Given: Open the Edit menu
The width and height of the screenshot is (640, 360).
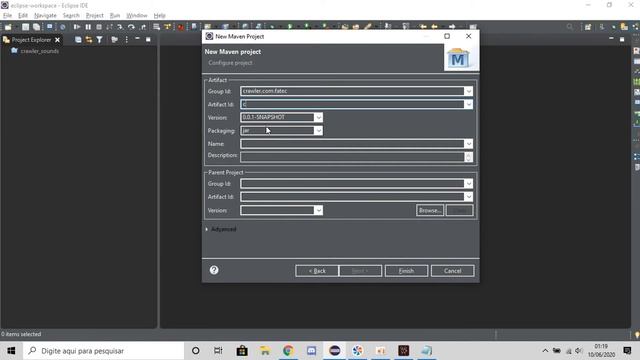Looking at the screenshot, I should 23,16.
